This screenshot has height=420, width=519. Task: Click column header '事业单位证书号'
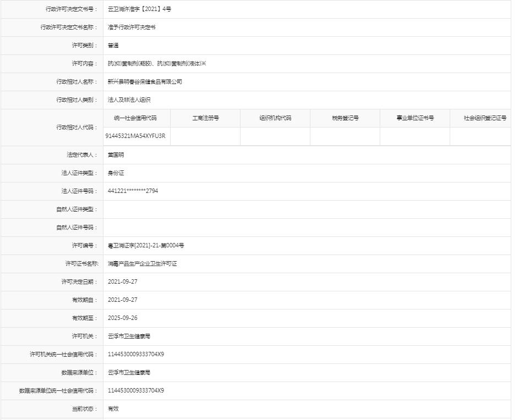pyautogui.click(x=415, y=118)
